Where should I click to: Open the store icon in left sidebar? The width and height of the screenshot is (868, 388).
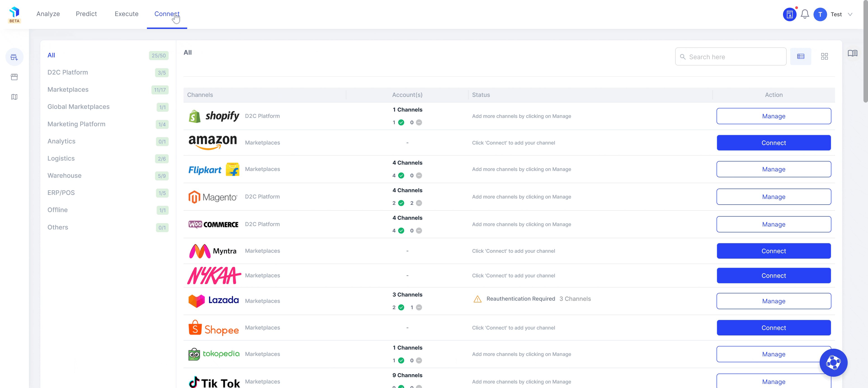(14, 77)
